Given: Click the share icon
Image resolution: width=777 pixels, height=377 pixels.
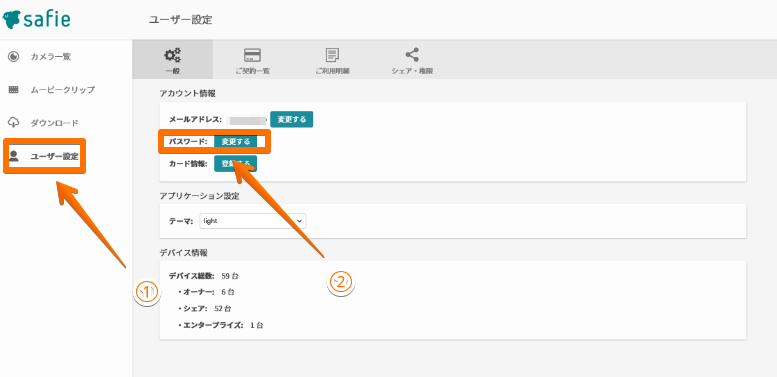Looking at the screenshot, I should point(412,54).
